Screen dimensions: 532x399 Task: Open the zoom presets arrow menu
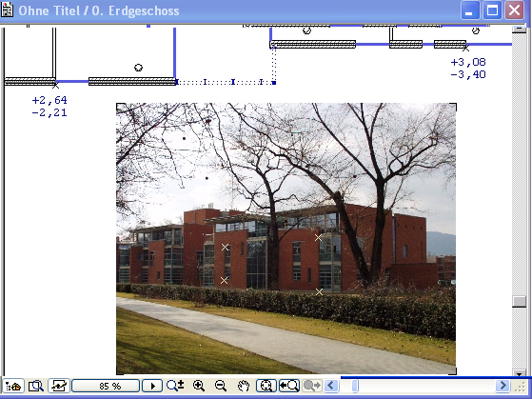coord(152,386)
